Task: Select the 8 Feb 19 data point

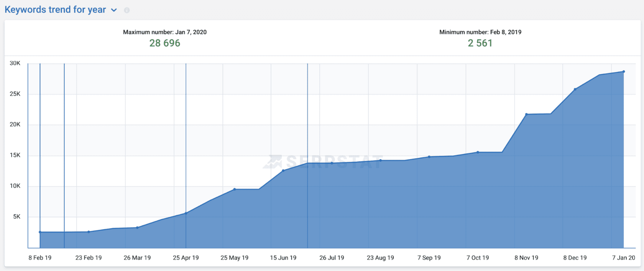Action: [40, 232]
